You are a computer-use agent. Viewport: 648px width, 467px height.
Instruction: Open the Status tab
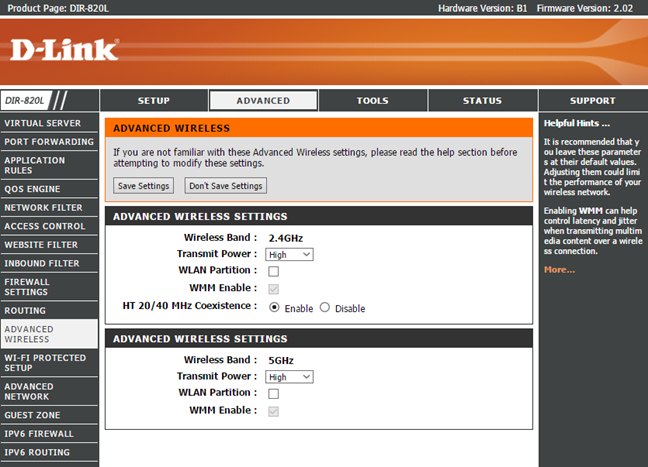482,100
